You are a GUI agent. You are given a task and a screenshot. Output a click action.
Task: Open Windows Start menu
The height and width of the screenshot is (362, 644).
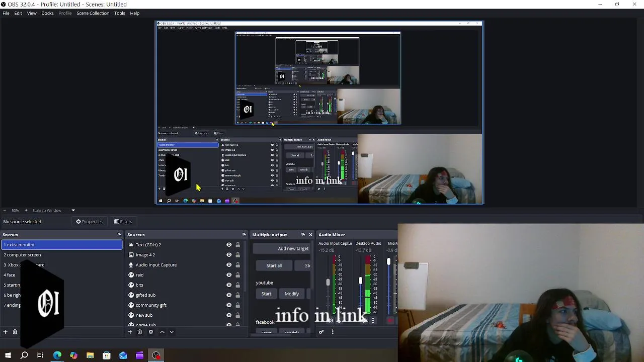tap(8, 355)
